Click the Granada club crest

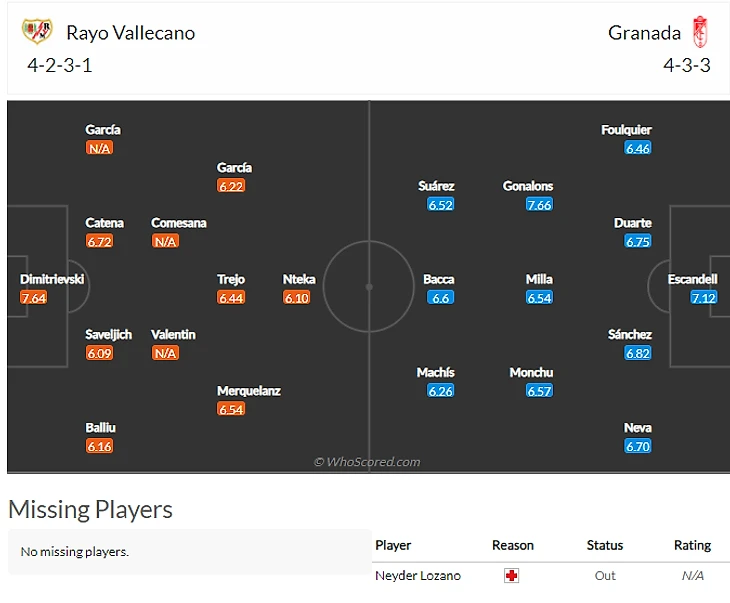(700, 32)
